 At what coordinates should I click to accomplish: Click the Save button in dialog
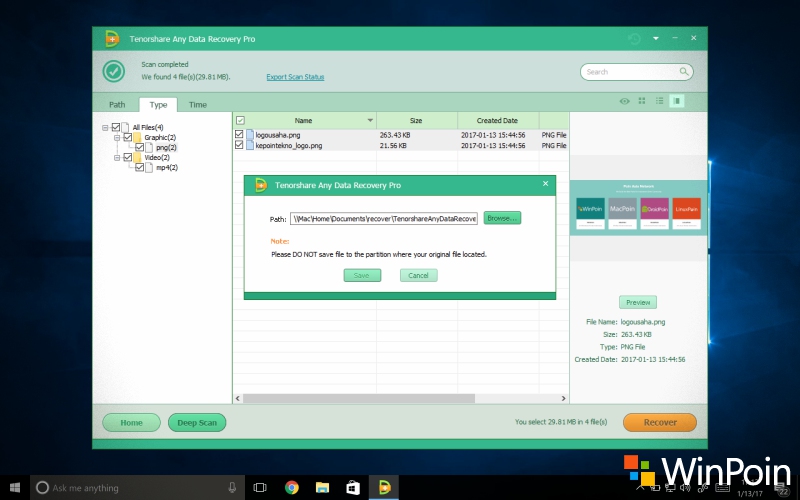coord(362,275)
